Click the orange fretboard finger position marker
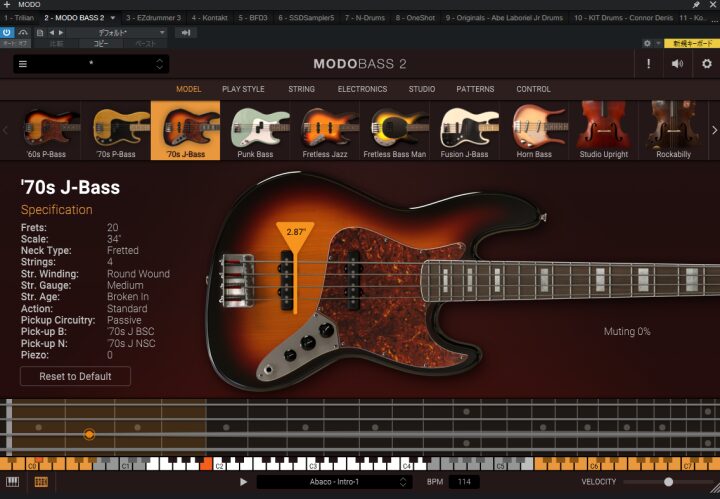720x499 pixels. click(x=90, y=434)
